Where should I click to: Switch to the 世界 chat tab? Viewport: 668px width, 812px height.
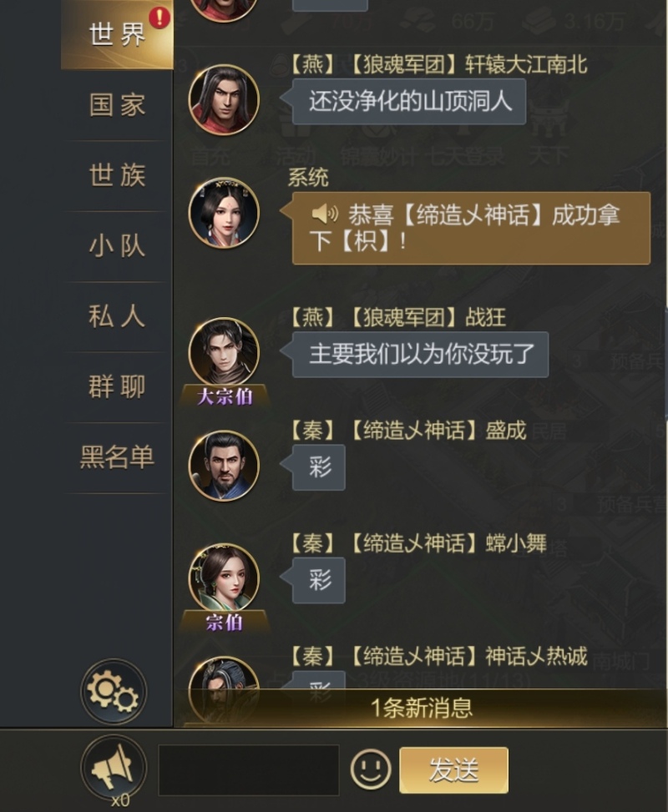117,35
